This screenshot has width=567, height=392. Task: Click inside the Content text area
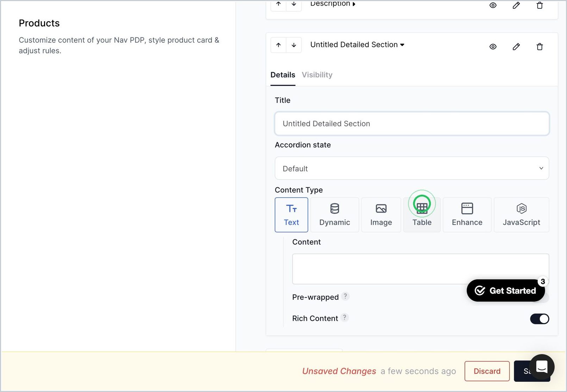coord(420,269)
